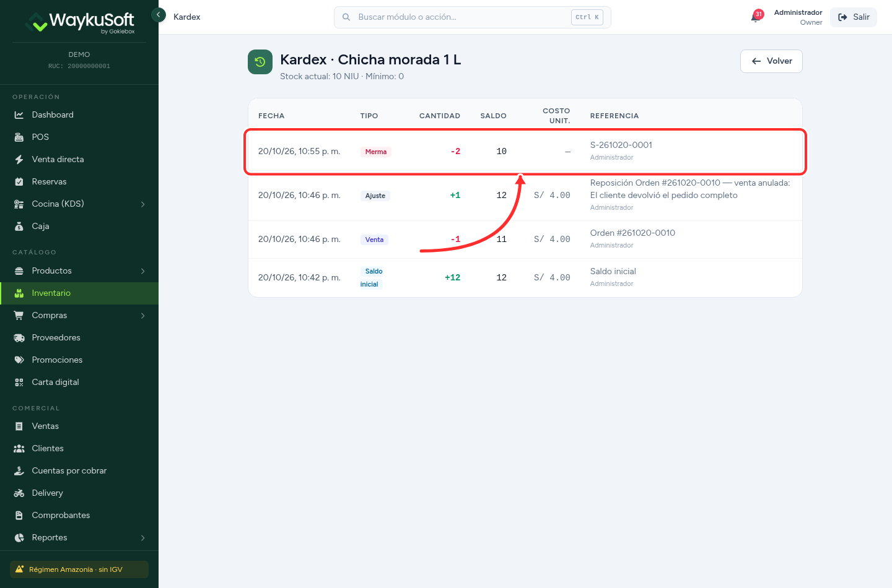Screen dimensions: 892x588
Task: Click the Ajuste type badge
Action: point(375,196)
